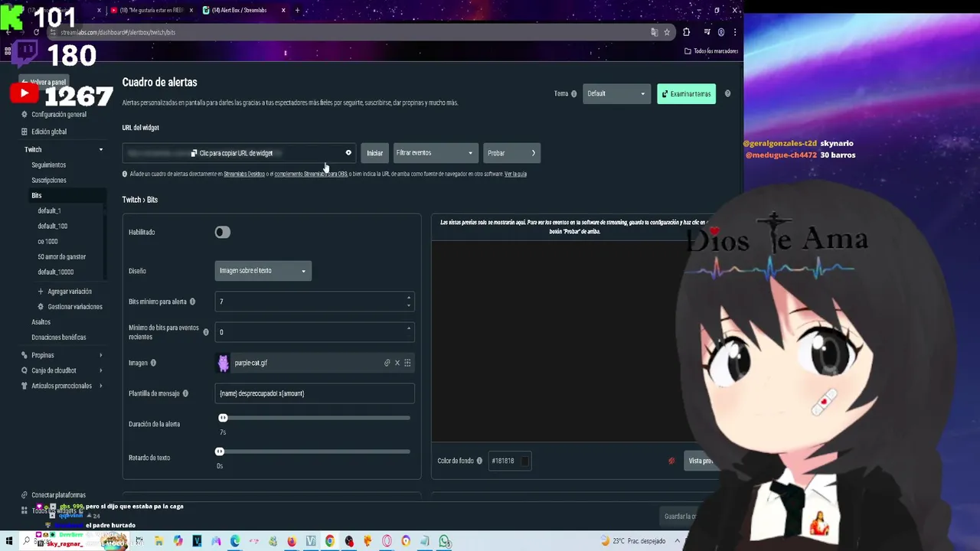Click the Iniciar button
Image resolution: width=980 pixels, height=551 pixels.
pos(374,153)
